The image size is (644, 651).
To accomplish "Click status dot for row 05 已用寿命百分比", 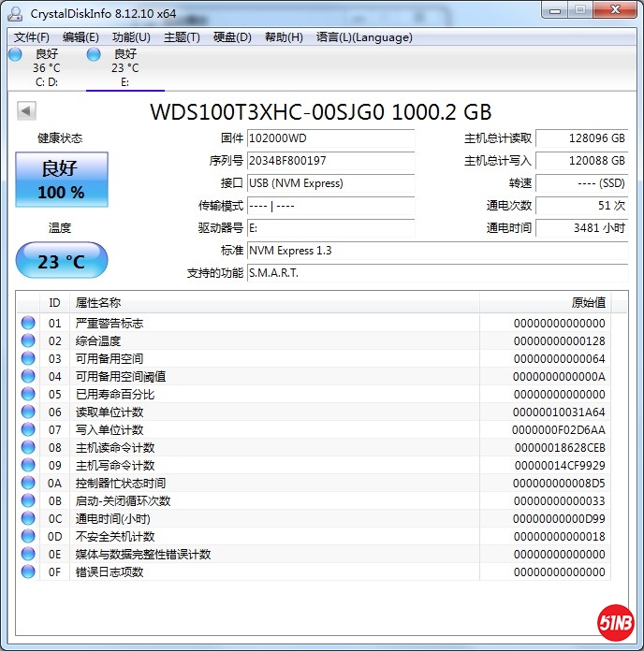I will point(28,394).
